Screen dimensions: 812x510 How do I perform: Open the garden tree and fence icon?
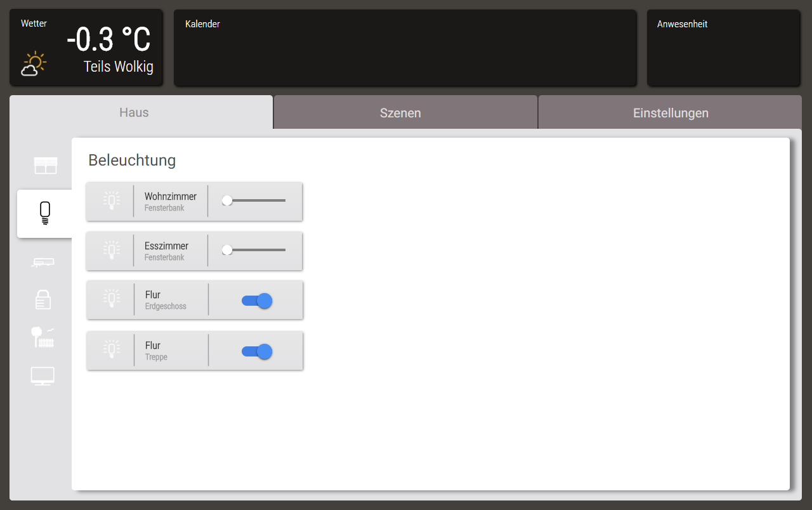pos(43,337)
